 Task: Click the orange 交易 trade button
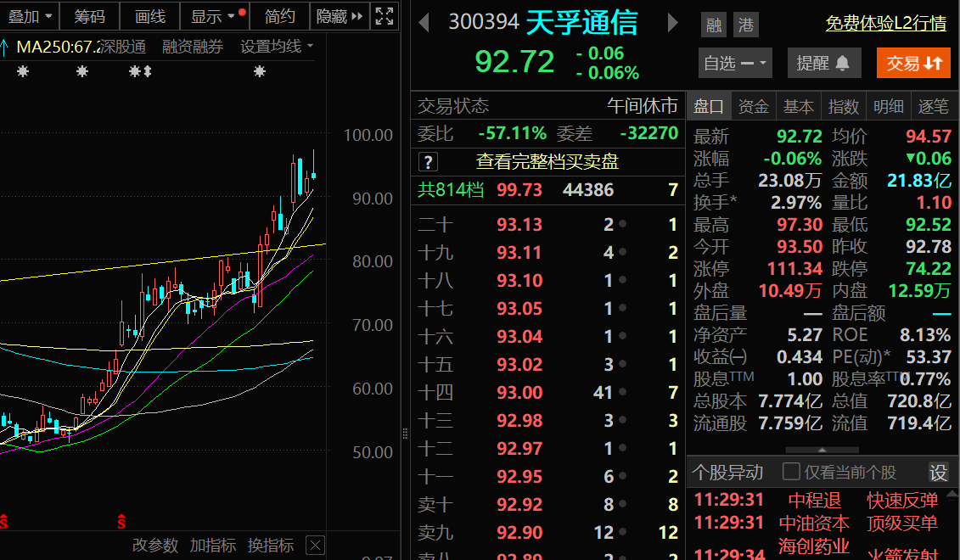913,63
